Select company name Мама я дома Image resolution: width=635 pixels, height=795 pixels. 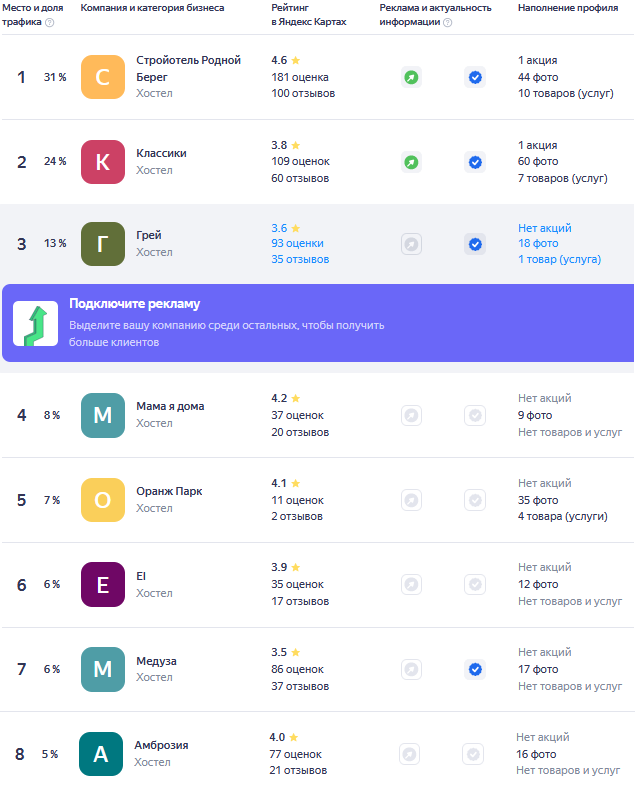click(170, 406)
